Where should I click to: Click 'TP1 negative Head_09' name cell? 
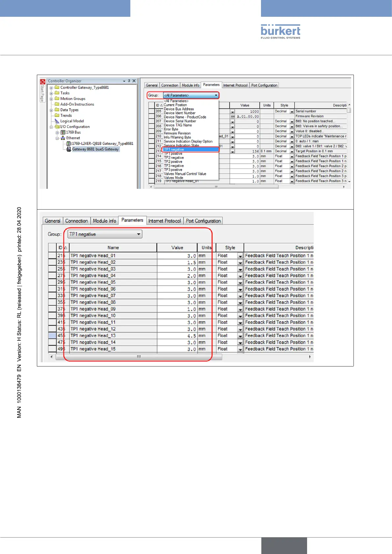pos(113,309)
